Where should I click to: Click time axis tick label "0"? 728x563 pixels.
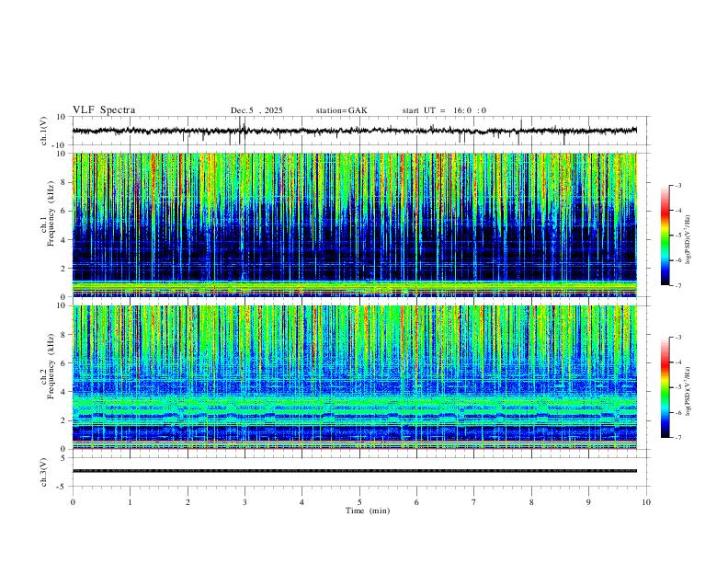[x=73, y=502]
